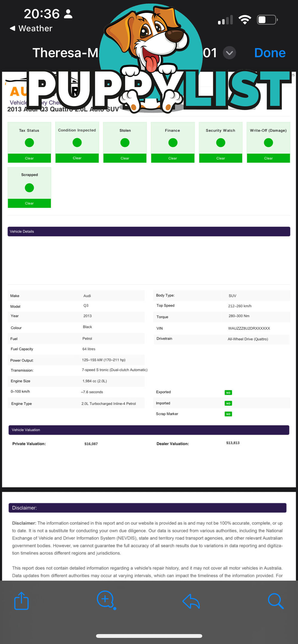Select the Colour value "Black"
Screen dimensions: 298x644
[87, 327]
